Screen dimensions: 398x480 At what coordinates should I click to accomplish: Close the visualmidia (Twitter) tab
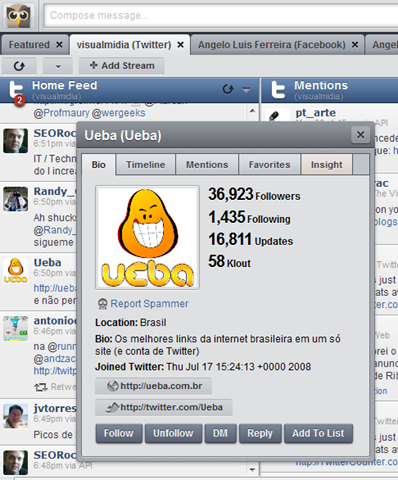tap(180, 45)
